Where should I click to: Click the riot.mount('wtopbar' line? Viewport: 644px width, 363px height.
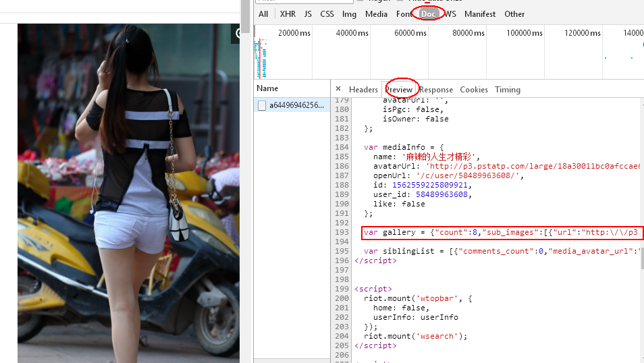pos(418,298)
